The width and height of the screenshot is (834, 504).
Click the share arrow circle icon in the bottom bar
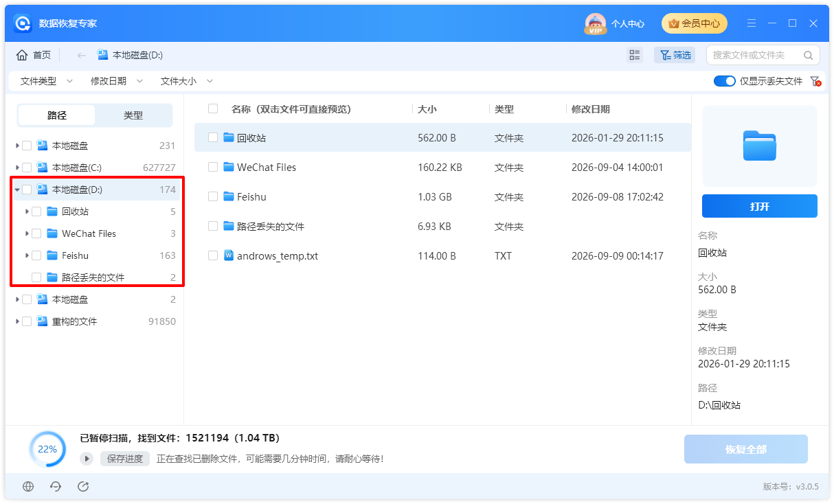point(83,486)
